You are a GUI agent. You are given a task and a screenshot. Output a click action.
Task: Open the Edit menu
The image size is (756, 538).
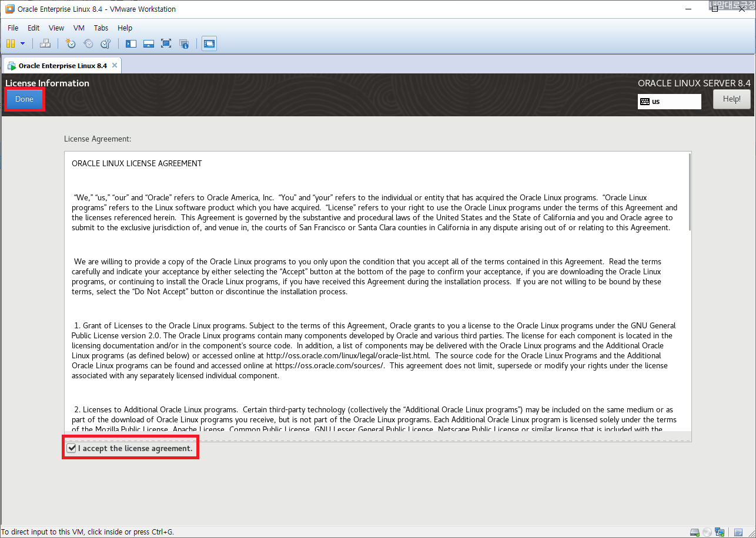34,28
